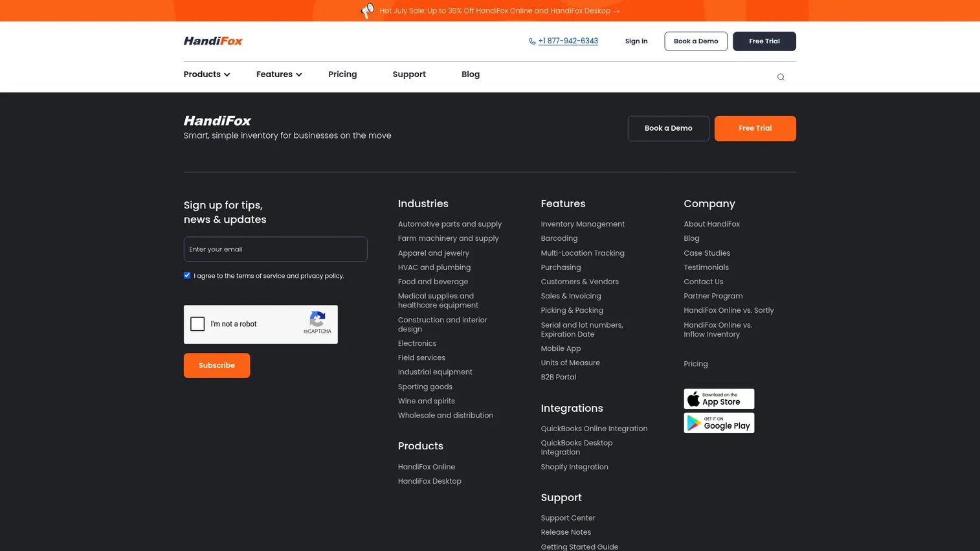Click the header Book a Demo button
The width and height of the screenshot is (980, 551).
click(696, 41)
